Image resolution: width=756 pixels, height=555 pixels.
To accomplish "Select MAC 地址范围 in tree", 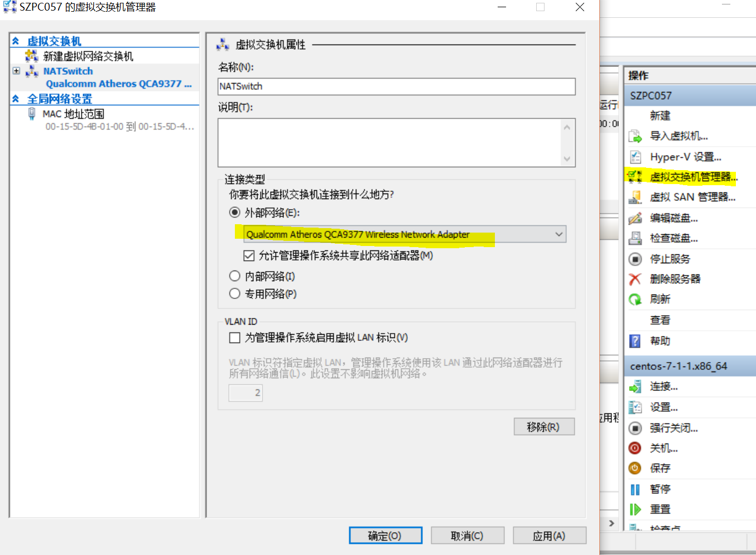I will 73,114.
